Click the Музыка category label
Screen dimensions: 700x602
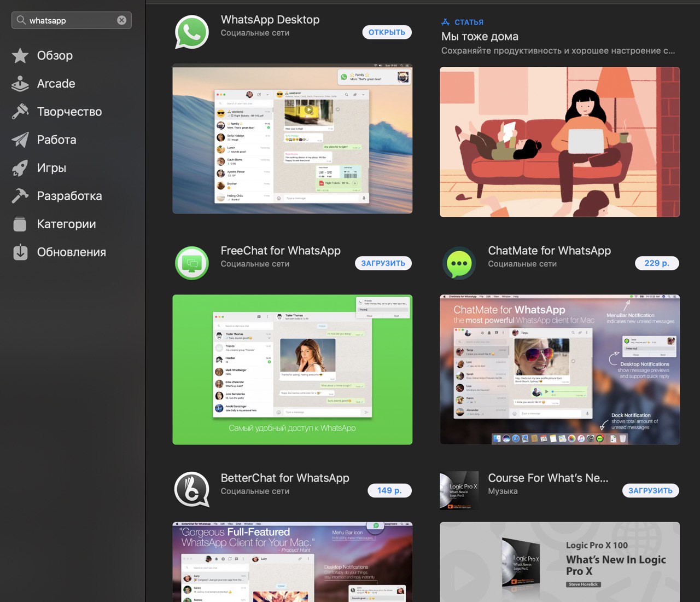[x=503, y=491]
